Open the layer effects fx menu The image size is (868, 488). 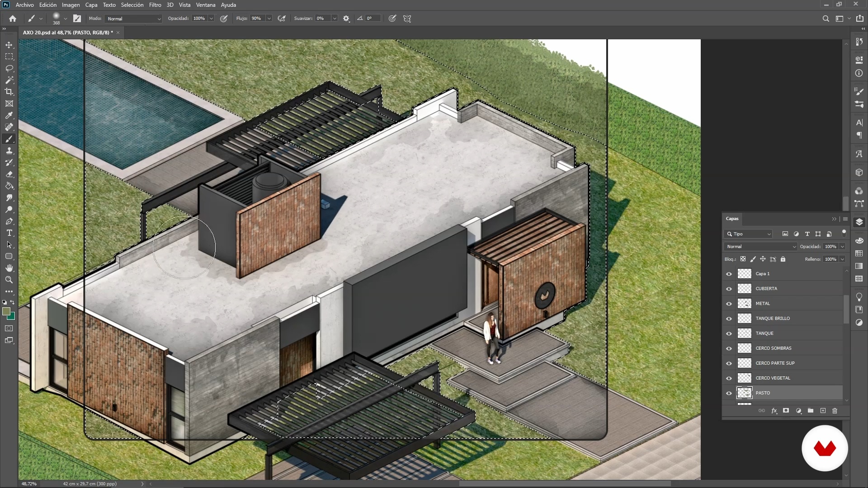pyautogui.click(x=774, y=411)
